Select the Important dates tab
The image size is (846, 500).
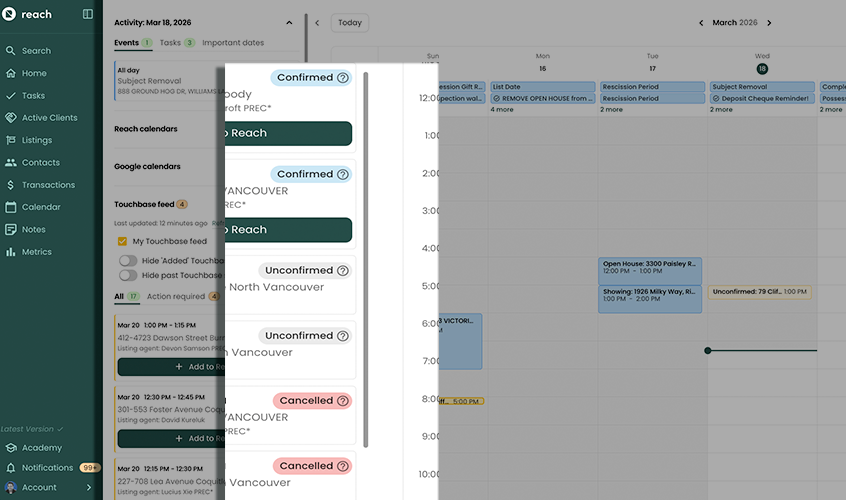coord(233,43)
